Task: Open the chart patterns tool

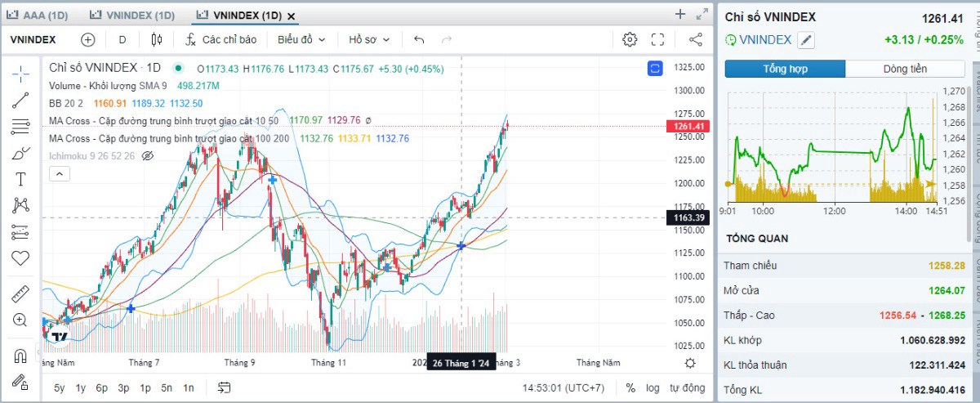Action: click(x=20, y=205)
